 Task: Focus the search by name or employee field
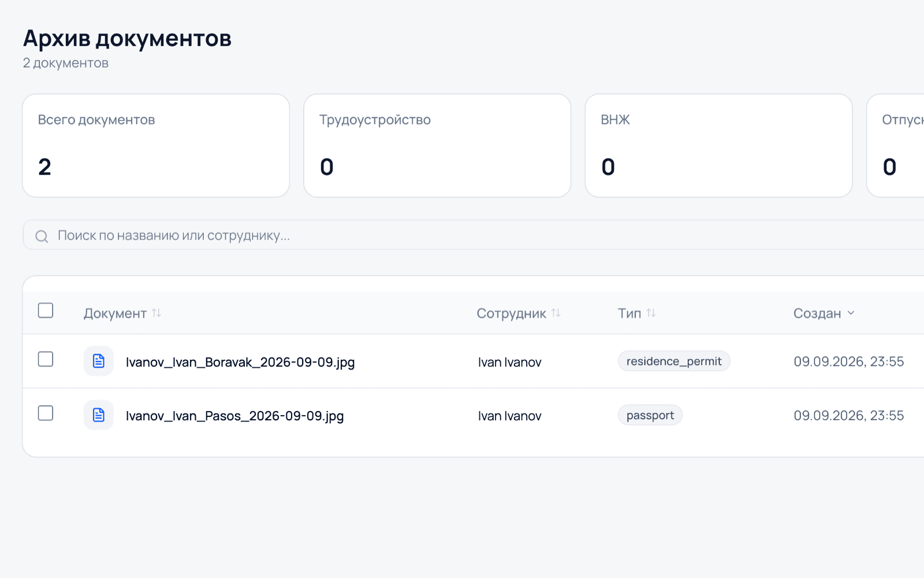tap(474, 236)
